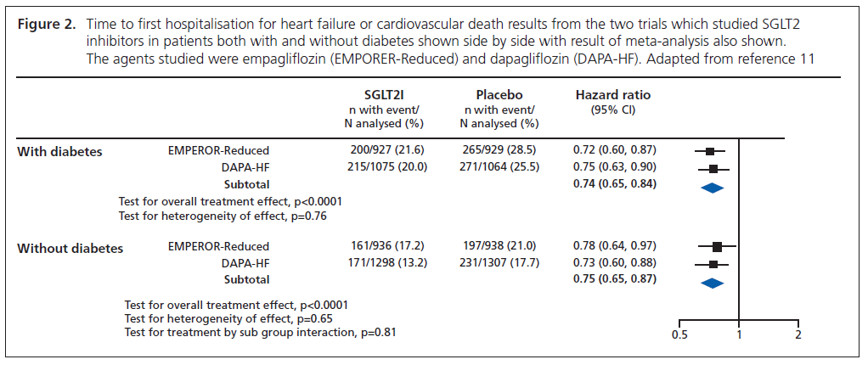Click the Without diabetes group label

[70, 249]
